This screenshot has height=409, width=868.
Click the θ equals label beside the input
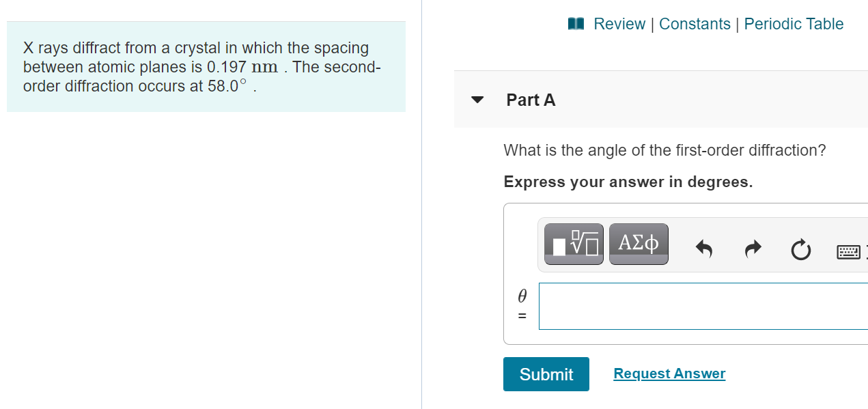pos(522,305)
